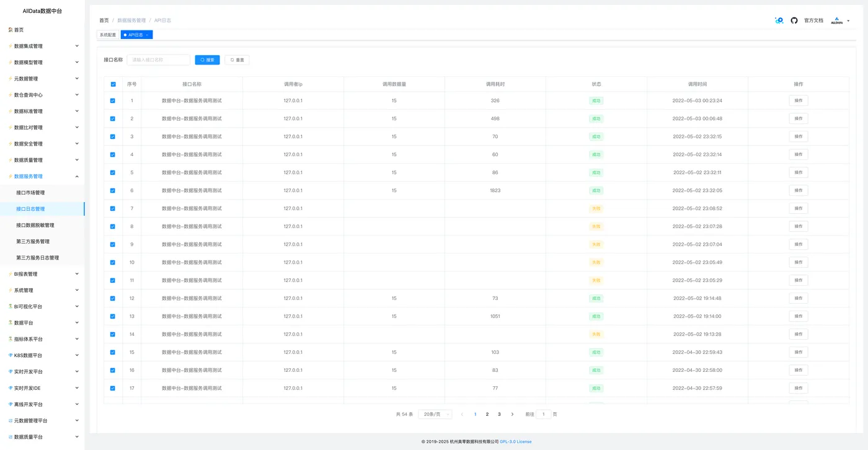Open 接口市场管理 in the sidebar
Viewport: 868px width, 450px height.
pyautogui.click(x=30, y=193)
